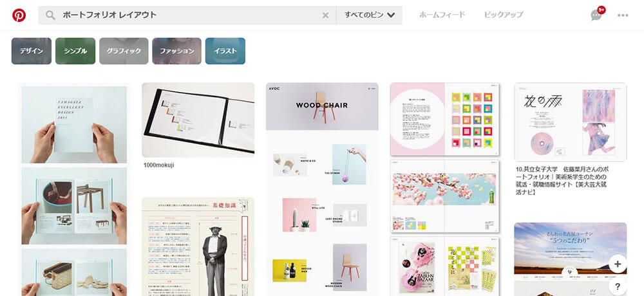Select the デザイン filter chip
This screenshot has width=644, height=296.
[x=32, y=51]
